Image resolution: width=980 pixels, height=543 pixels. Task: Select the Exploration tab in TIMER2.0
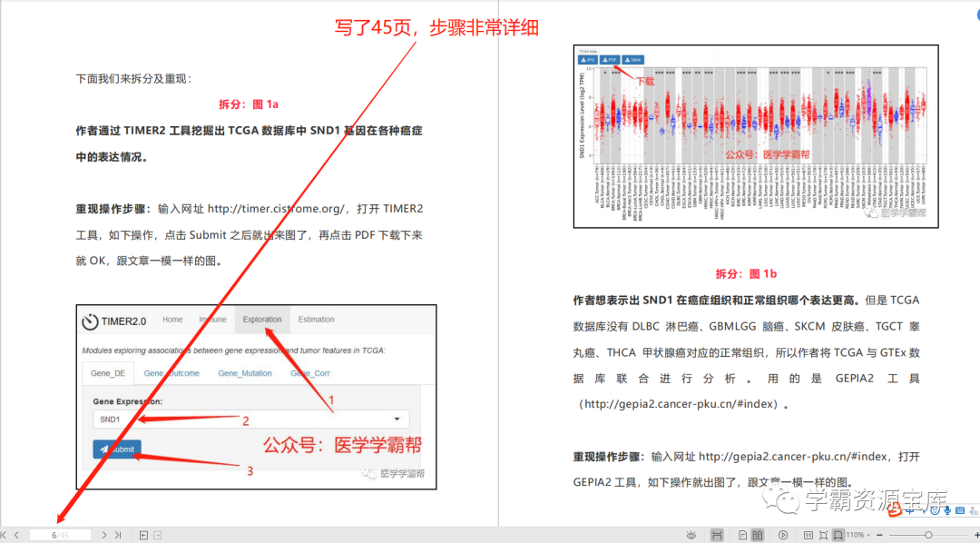(262, 320)
